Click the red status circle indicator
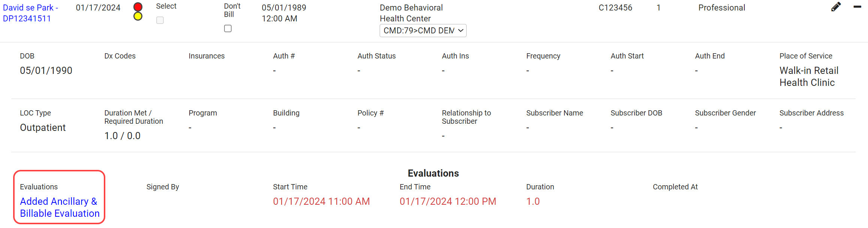The height and width of the screenshot is (228, 868). coord(138,7)
